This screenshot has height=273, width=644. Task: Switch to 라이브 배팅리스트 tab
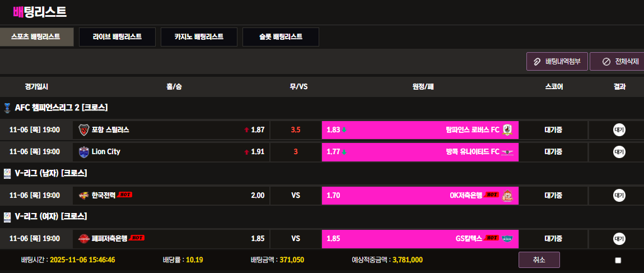(117, 37)
